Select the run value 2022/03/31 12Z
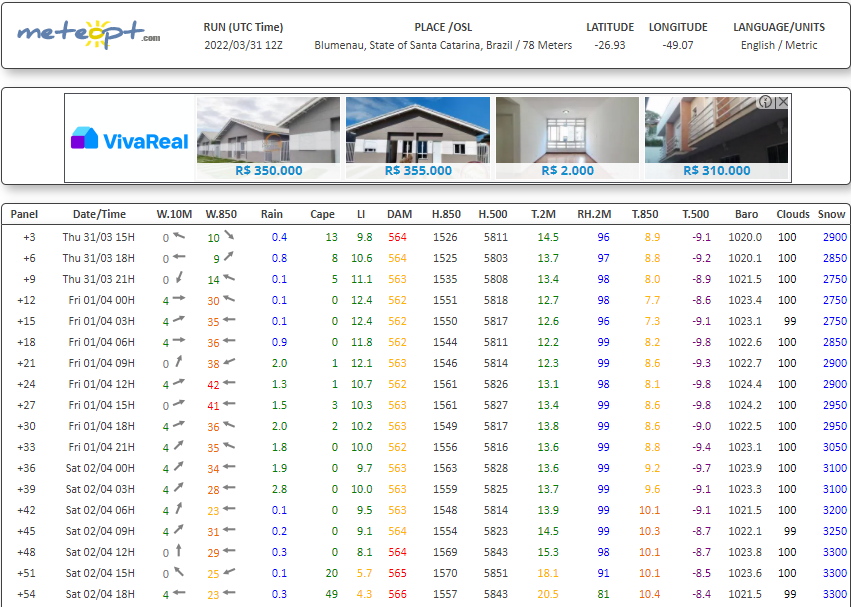 coord(243,45)
